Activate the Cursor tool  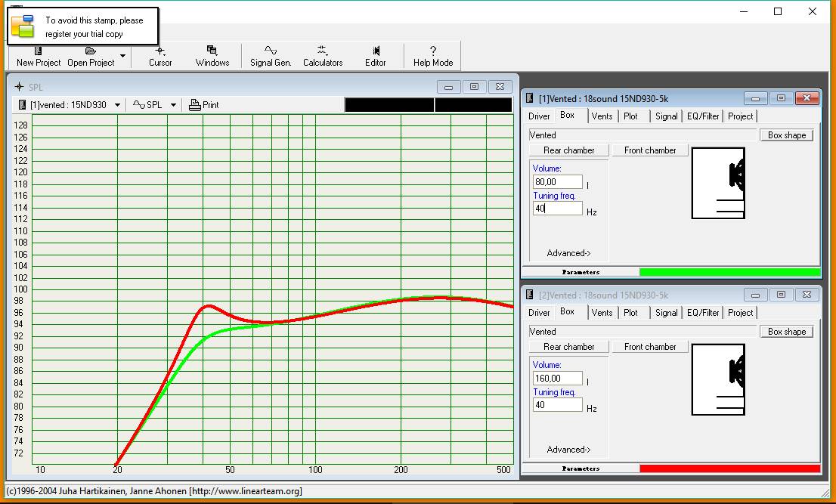(x=160, y=56)
